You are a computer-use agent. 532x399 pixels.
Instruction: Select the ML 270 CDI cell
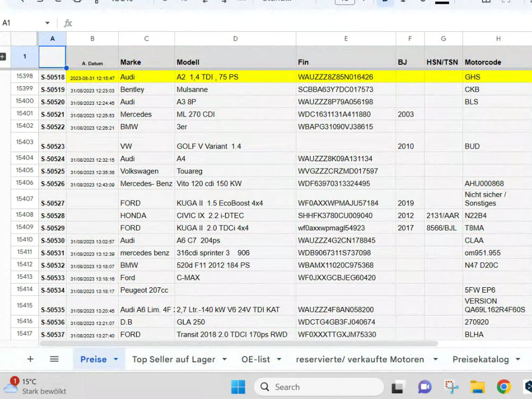(x=236, y=114)
